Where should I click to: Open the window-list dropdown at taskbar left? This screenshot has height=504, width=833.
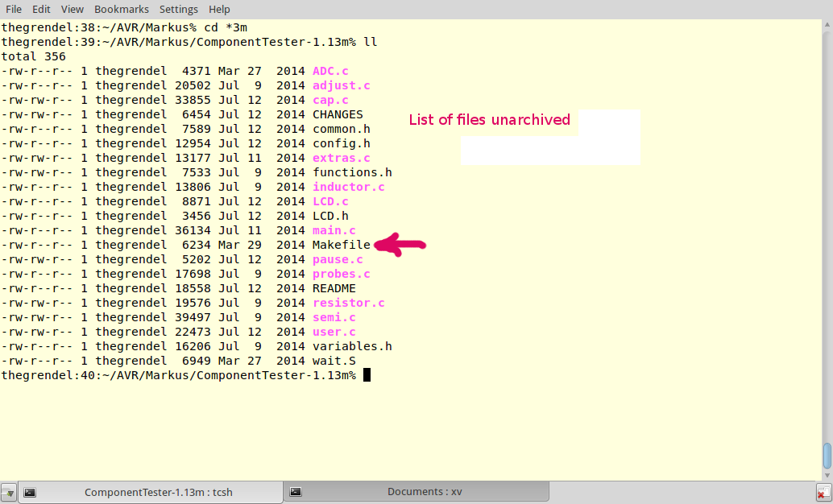(x=10, y=491)
